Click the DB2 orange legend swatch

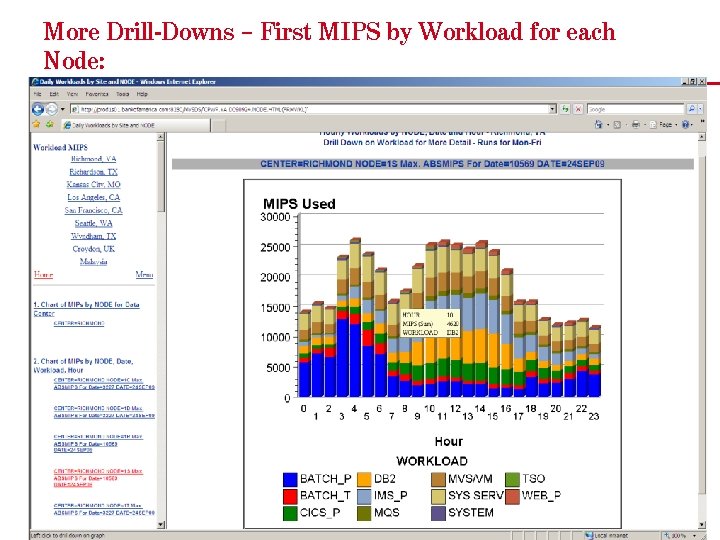[x=364, y=479]
